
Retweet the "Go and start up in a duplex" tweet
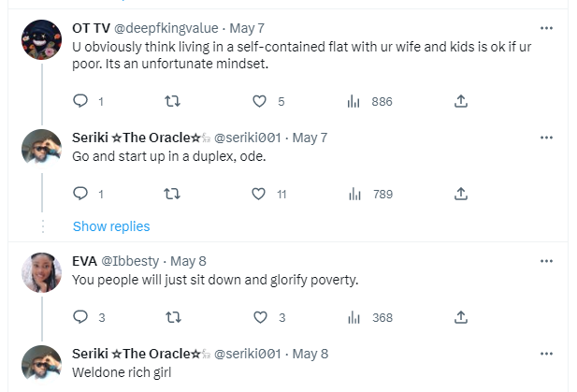(172, 194)
